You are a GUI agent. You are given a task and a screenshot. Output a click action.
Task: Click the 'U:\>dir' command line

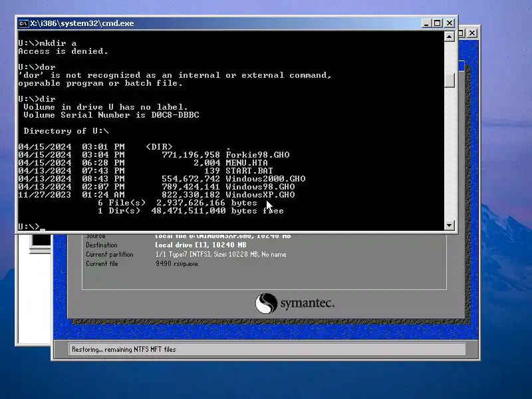point(37,98)
